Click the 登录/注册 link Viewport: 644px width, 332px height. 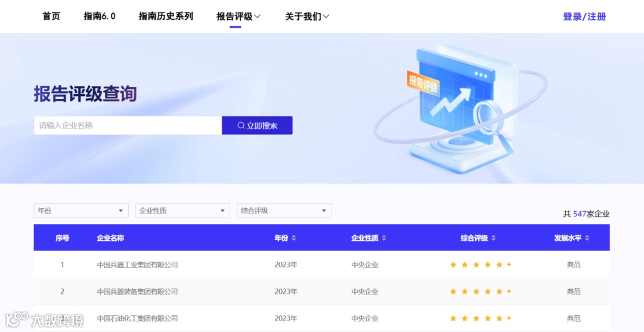click(x=584, y=17)
